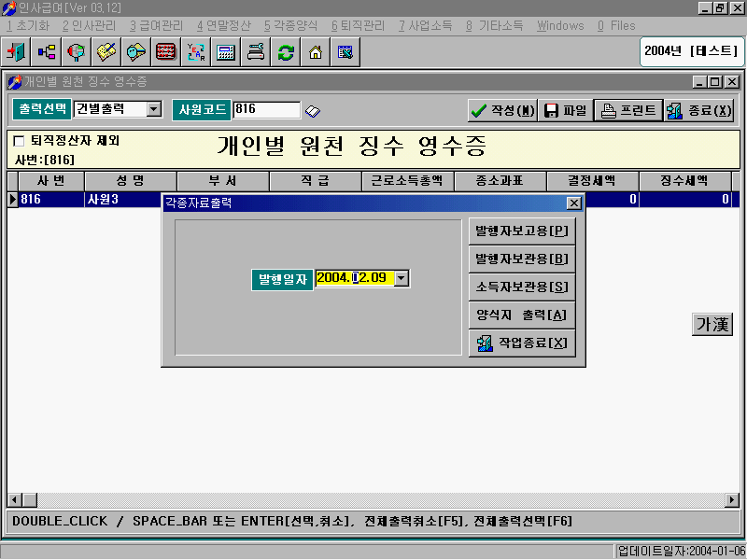Click the YEAR icon in toolbar
747x560 pixels.
pos(196,52)
